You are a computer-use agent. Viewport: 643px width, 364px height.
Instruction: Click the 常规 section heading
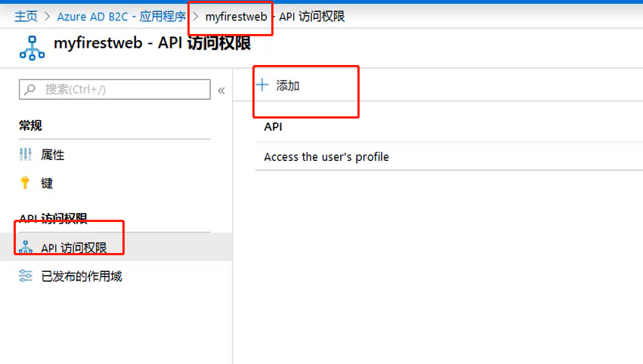pos(30,125)
